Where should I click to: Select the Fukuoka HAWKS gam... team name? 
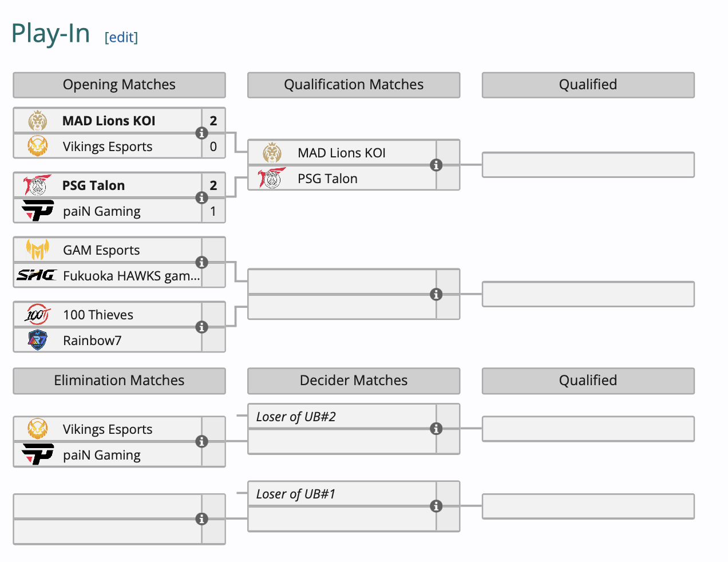tap(132, 276)
